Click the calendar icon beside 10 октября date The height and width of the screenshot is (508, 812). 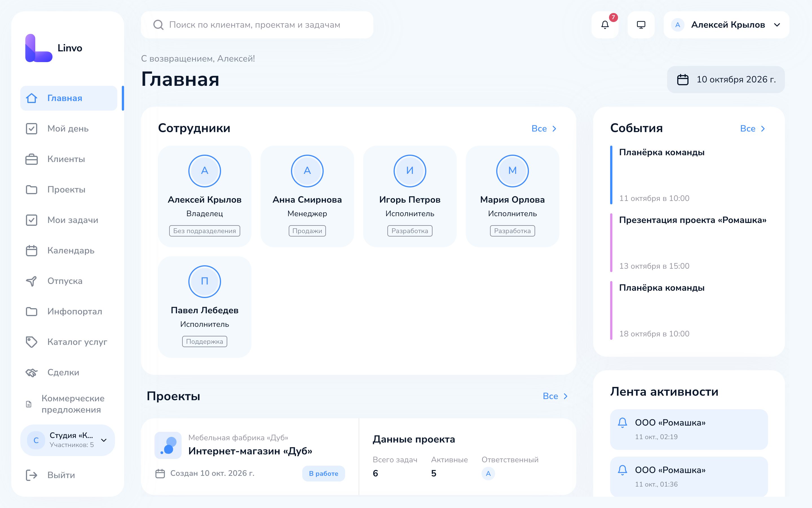pyautogui.click(x=683, y=80)
